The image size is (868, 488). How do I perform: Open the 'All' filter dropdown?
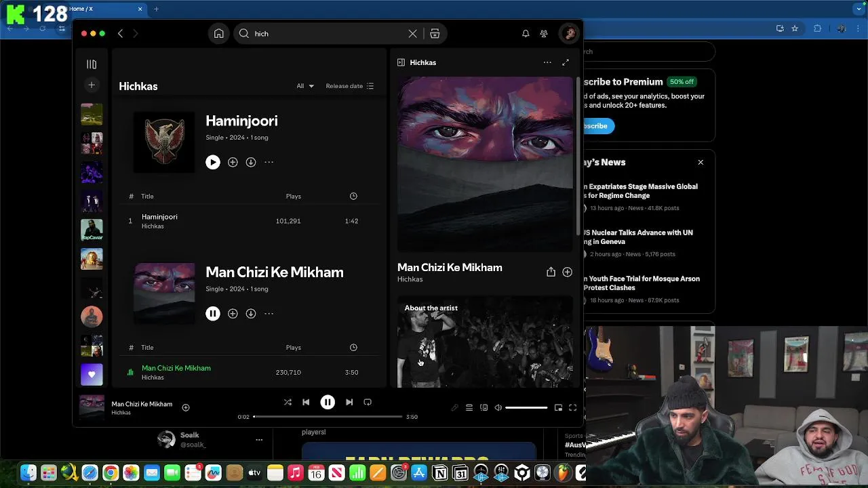[305, 86]
